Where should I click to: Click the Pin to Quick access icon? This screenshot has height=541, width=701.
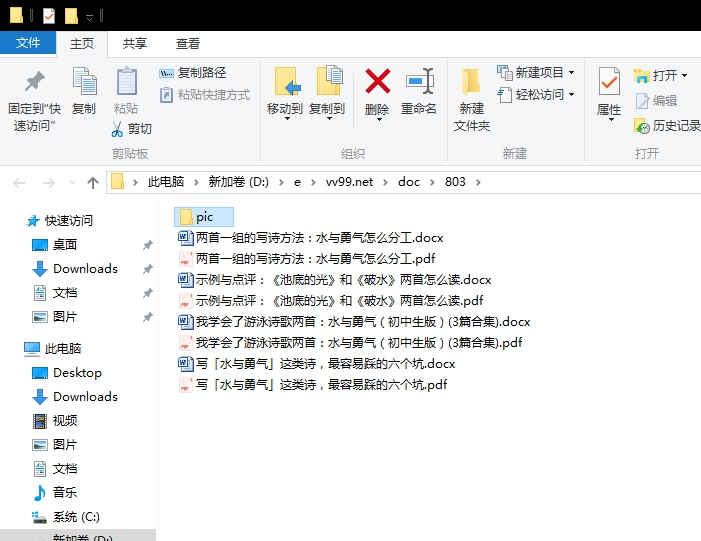pyautogui.click(x=34, y=81)
